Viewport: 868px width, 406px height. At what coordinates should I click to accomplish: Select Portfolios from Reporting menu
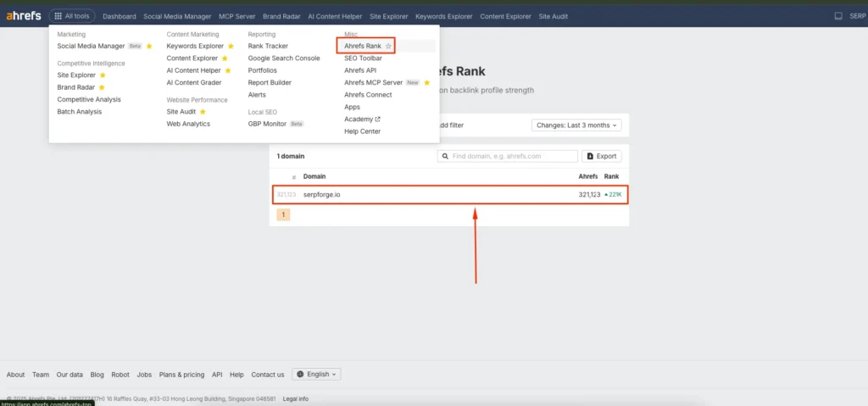263,70
